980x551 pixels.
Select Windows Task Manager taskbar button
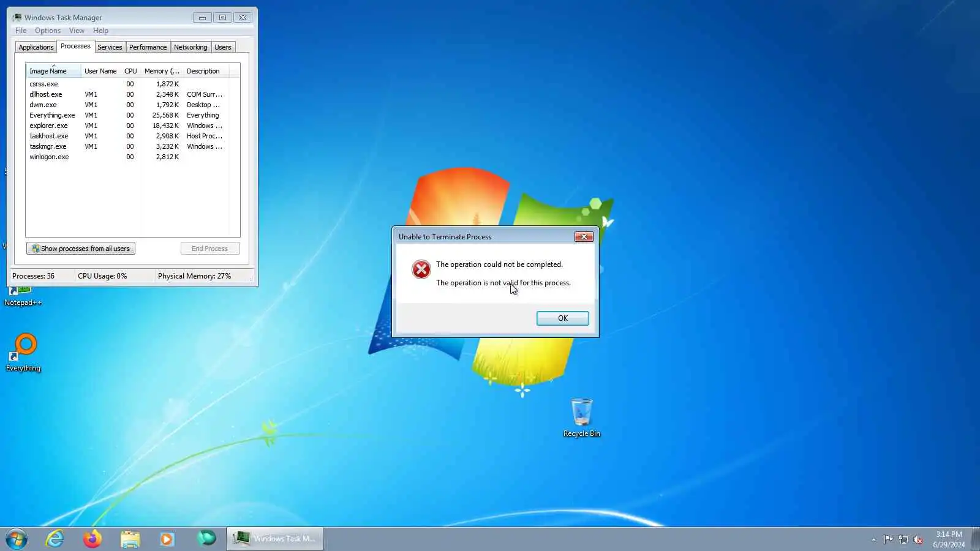(x=275, y=539)
